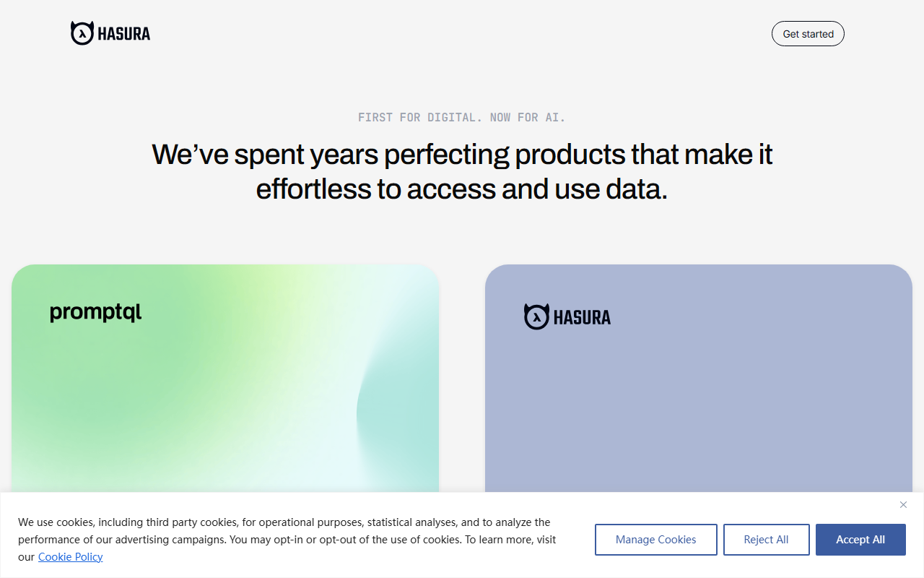Close the cookie banner with the X
924x578 pixels.
click(x=903, y=505)
